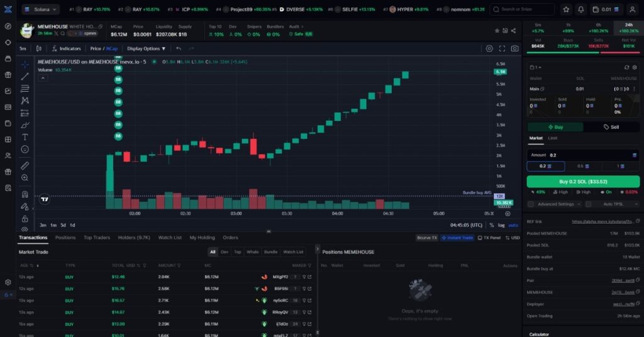Select the 0.5 SOL preset amount
Image resolution: width=644 pixels, height=337 pixels.
click(583, 166)
